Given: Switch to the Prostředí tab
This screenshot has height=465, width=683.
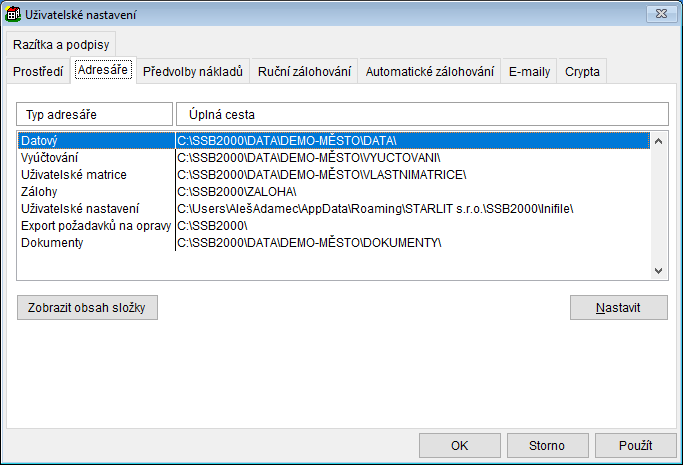Looking at the screenshot, I should (38, 72).
